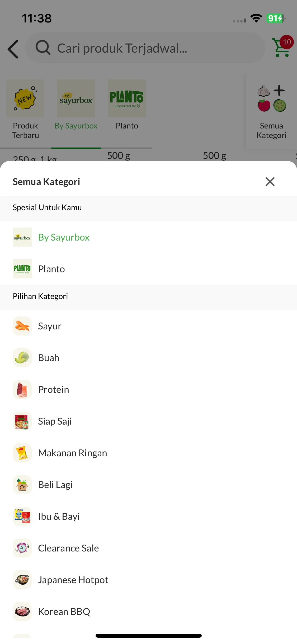This screenshot has height=644, width=297.
Task: Tap the Clearance Sale clock icon
Action: [x=22, y=548]
